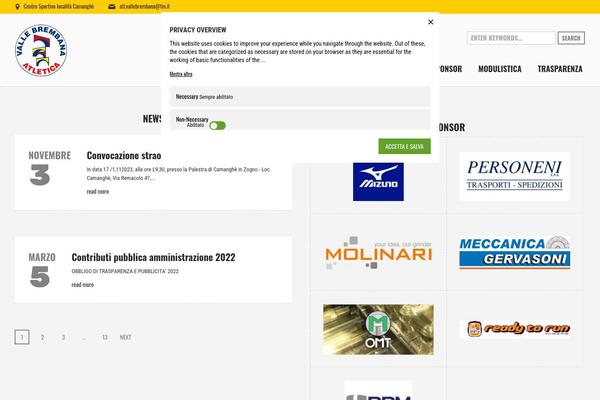This screenshot has height=400, width=600.
Task: Open the Valle Brembana Atletica logo
Action: pyautogui.click(x=41, y=50)
